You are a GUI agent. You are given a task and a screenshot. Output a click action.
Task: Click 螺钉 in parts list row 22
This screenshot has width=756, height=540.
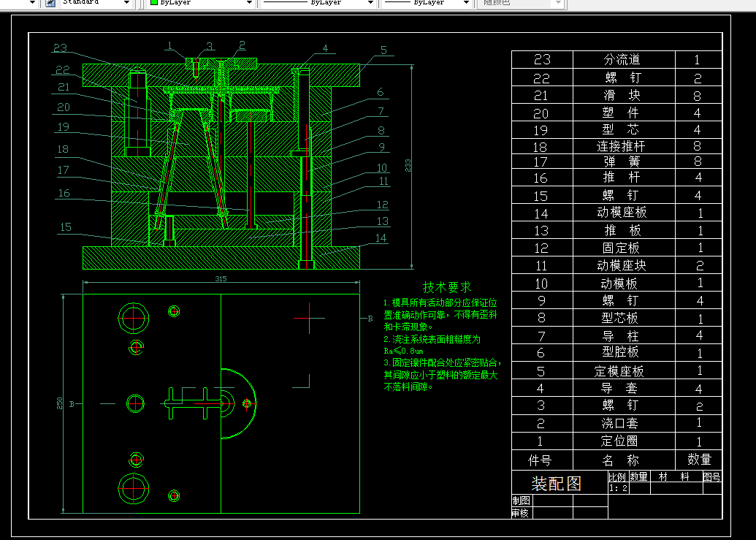[x=623, y=77]
